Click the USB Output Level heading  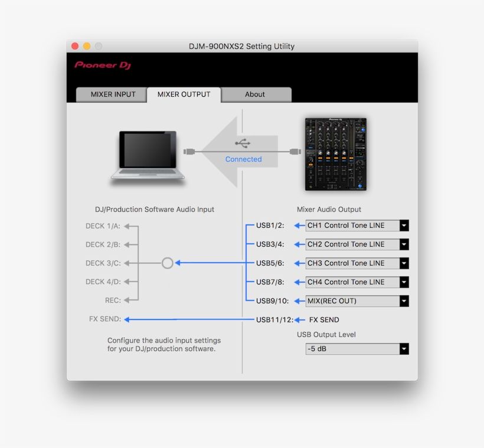(326, 335)
